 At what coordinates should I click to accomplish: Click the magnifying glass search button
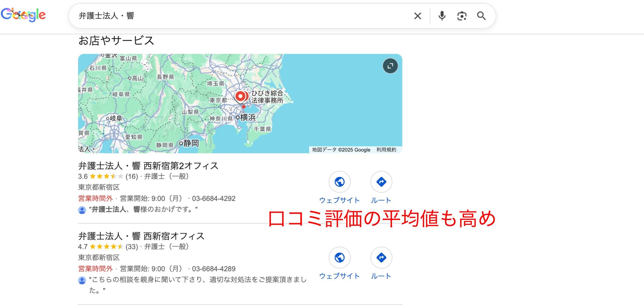click(x=481, y=16)
